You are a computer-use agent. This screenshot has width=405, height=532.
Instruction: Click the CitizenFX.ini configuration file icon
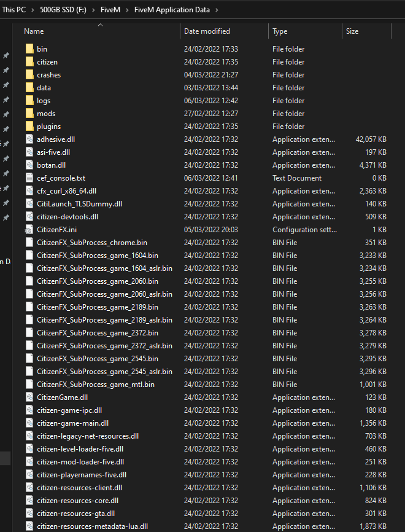click(x=29, y=229)
